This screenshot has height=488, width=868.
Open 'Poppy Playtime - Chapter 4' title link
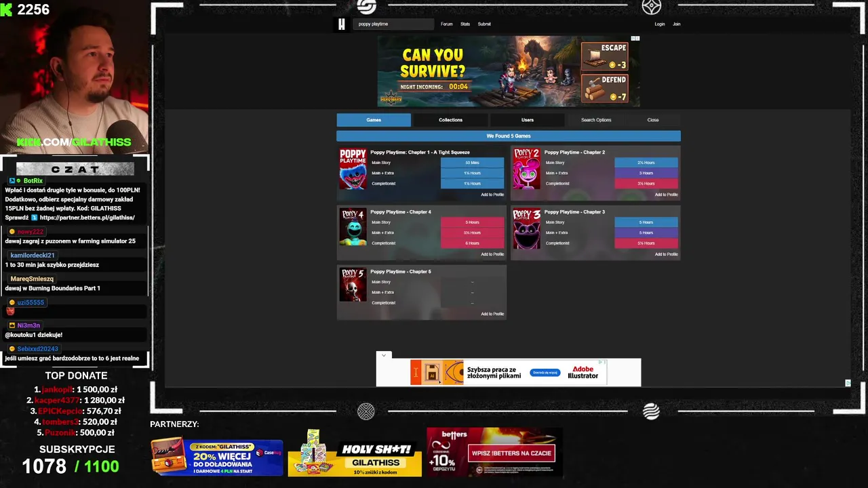pyautogui.click(x=401, y=212)
